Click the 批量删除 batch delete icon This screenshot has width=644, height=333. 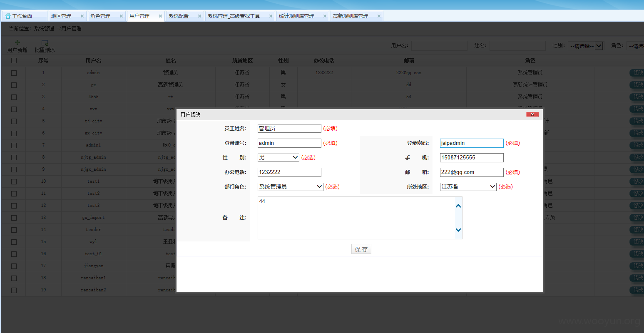tap(45, 42)
